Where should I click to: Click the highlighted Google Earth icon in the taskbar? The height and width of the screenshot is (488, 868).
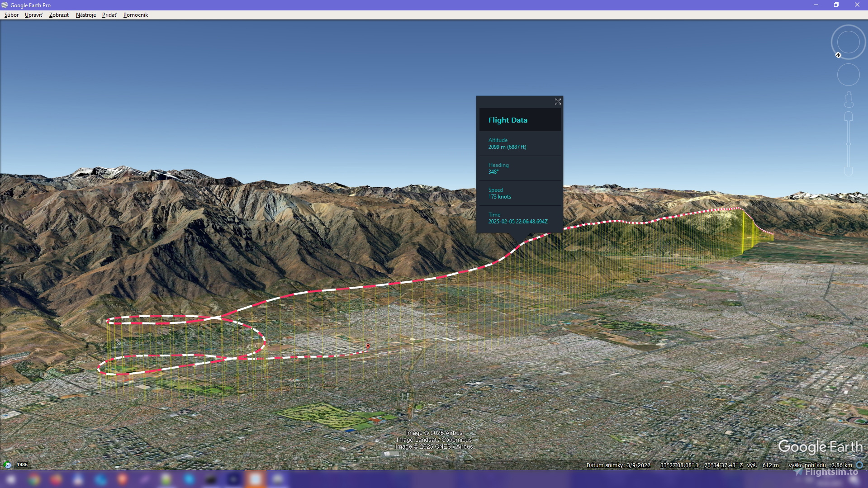pyautogui.click(x=256, y=479)
